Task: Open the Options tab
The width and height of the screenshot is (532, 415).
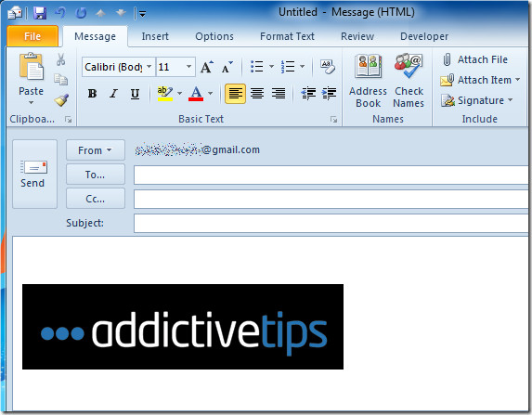Action: pyautogui.click(x=214, y=36)
